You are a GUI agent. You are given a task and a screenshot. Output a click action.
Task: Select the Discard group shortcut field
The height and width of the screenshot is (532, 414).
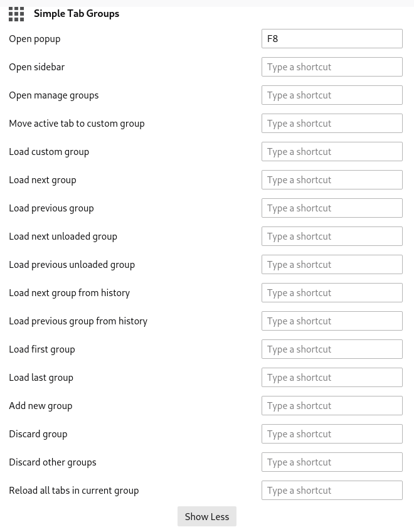[332, 434]
